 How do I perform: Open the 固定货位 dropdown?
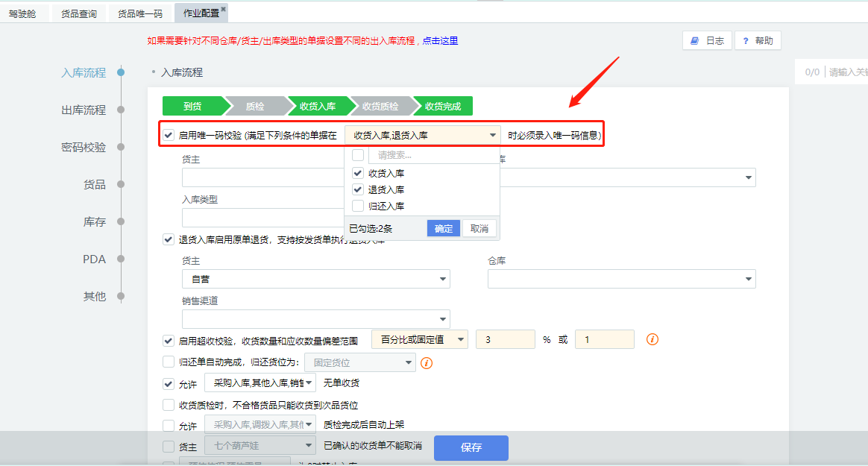(x=360, y=362)
